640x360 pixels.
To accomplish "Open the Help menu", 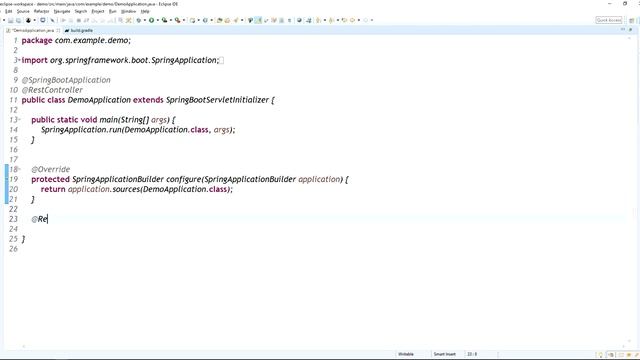I will (x=145, y=11).
